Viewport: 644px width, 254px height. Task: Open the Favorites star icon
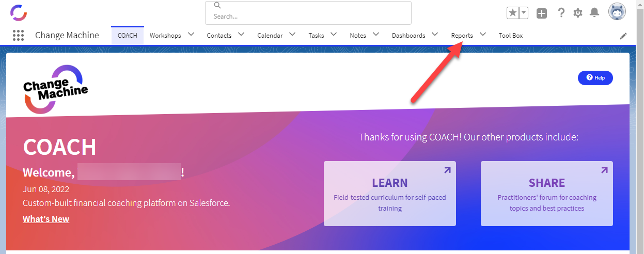point(512,13)
